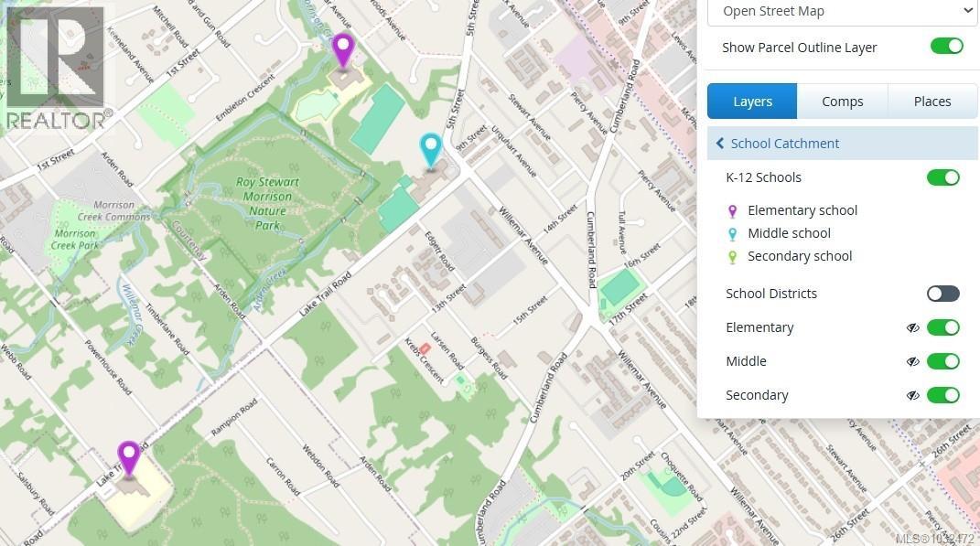Open the Places tab

pos(932,102)
